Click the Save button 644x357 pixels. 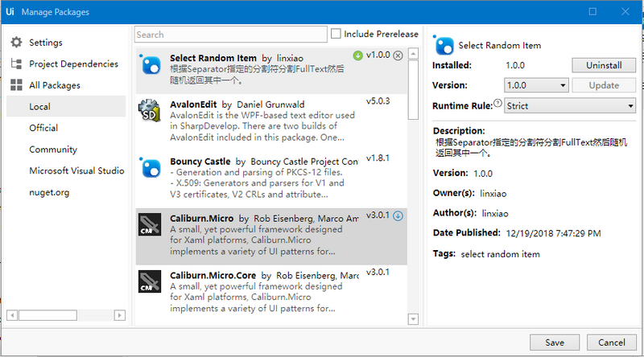click(555, 343)
